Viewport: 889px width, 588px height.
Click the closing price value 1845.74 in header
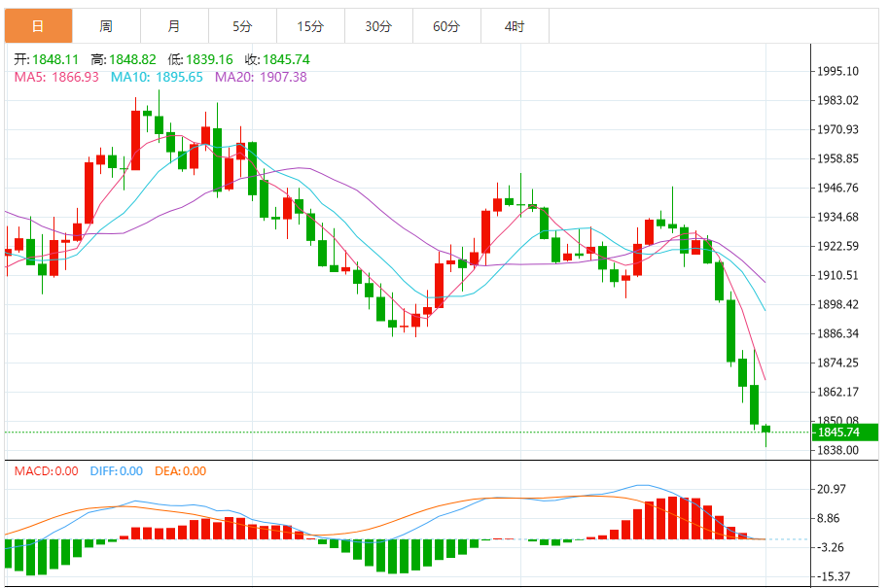point(286,59)
